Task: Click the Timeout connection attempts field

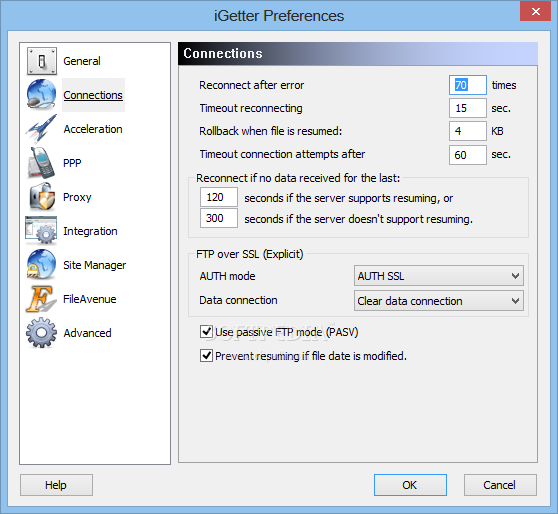Action: pyautogui.click(x=468, y=155)
